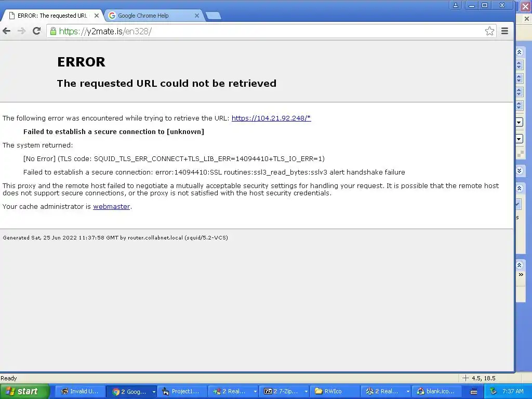
Task: Switch to 'ERROR: The requested URL' tab
Action: pyautogui.click(x=52, y=16)
